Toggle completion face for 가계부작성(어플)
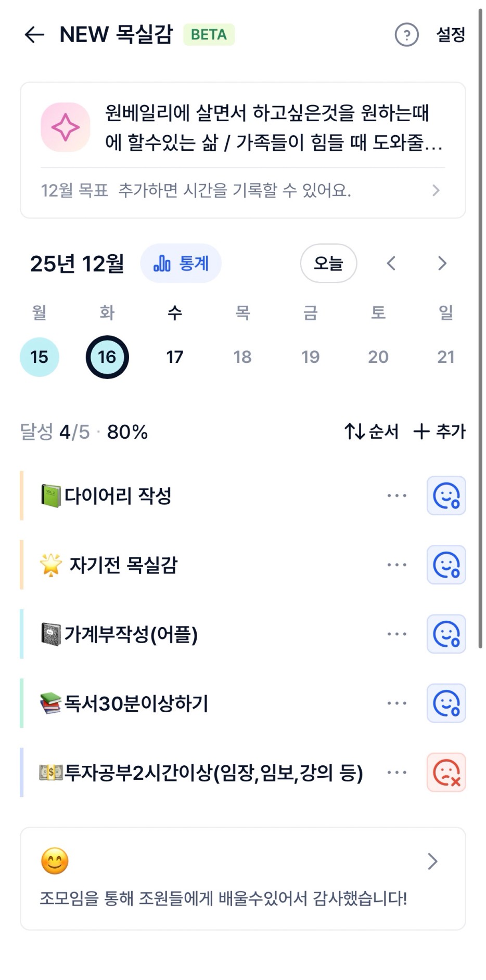The width and height of the screenshot is (486, 980). point(446,634)
